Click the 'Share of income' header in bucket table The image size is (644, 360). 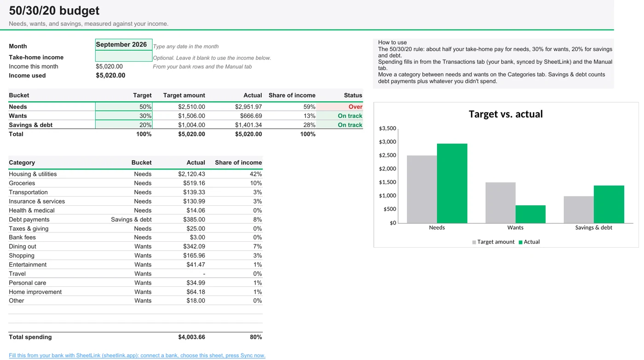292,95
